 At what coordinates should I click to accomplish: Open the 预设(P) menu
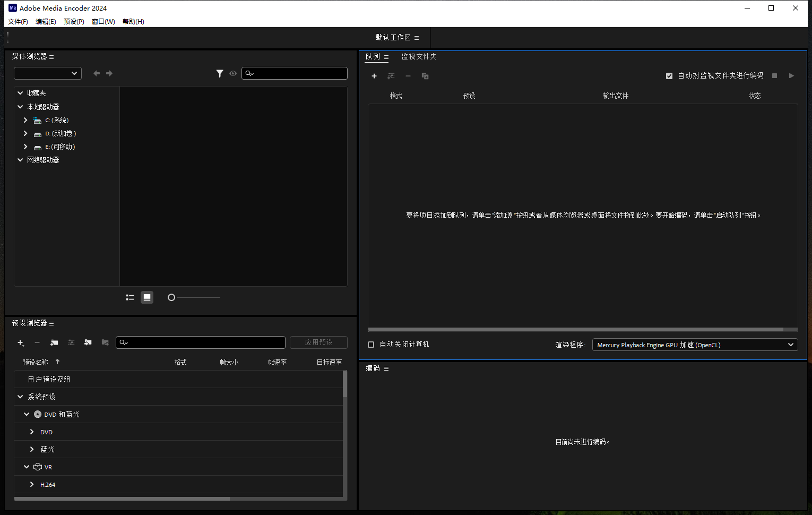point(74,22)
